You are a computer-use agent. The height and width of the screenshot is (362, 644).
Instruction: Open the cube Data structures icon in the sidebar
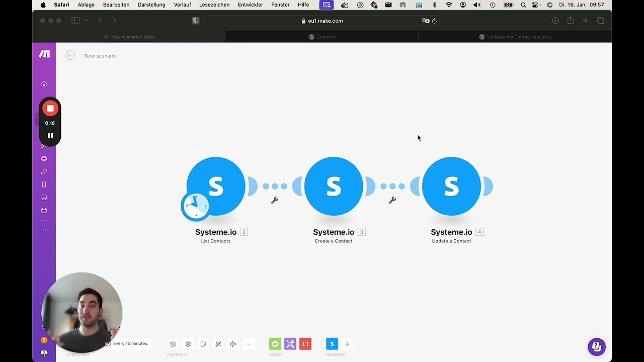coord(44,211)
